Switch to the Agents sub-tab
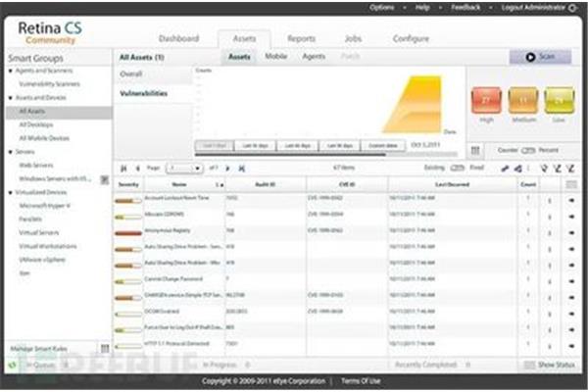 coord(314,56)
